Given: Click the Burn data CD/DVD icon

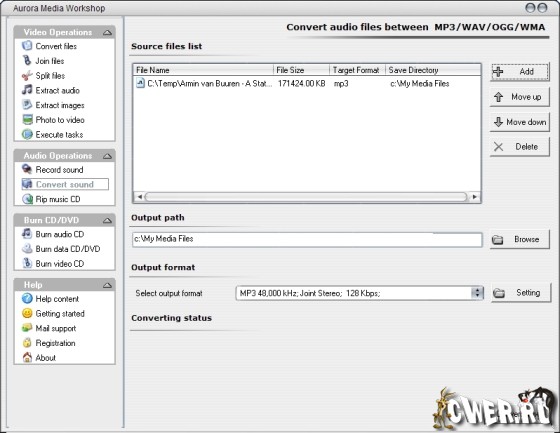Looking at the screenshot, I should 27,248.
